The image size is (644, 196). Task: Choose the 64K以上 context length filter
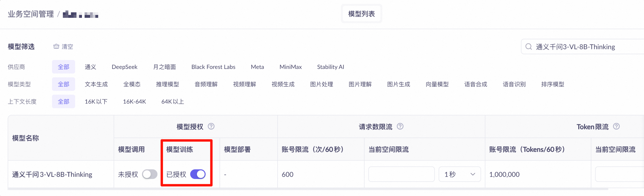tap(173, 102)
